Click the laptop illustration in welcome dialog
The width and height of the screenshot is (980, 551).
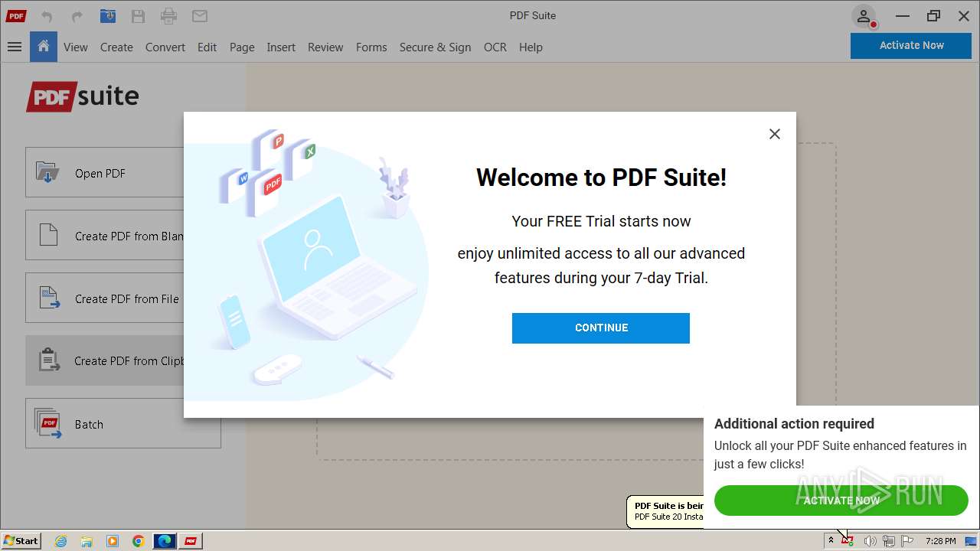[337, 269]
